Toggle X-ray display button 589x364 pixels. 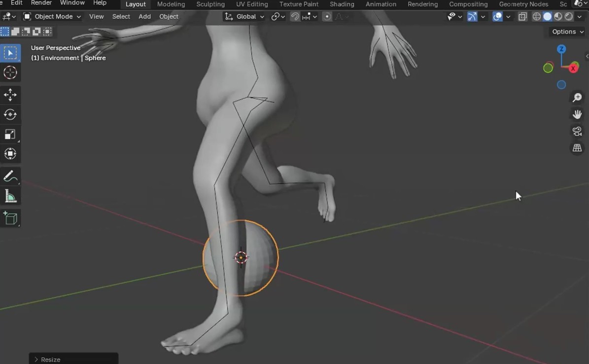pyautogui.click(x=522, y=17)
